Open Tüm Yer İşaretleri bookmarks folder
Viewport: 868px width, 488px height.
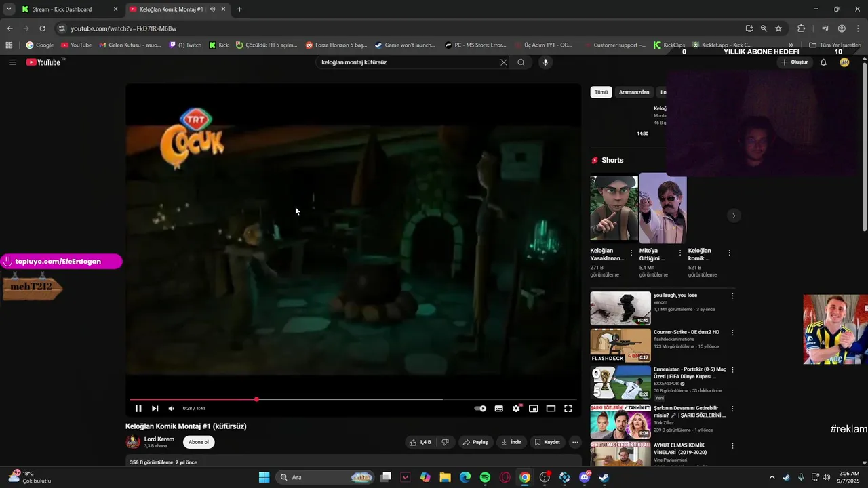coord(835,45)
